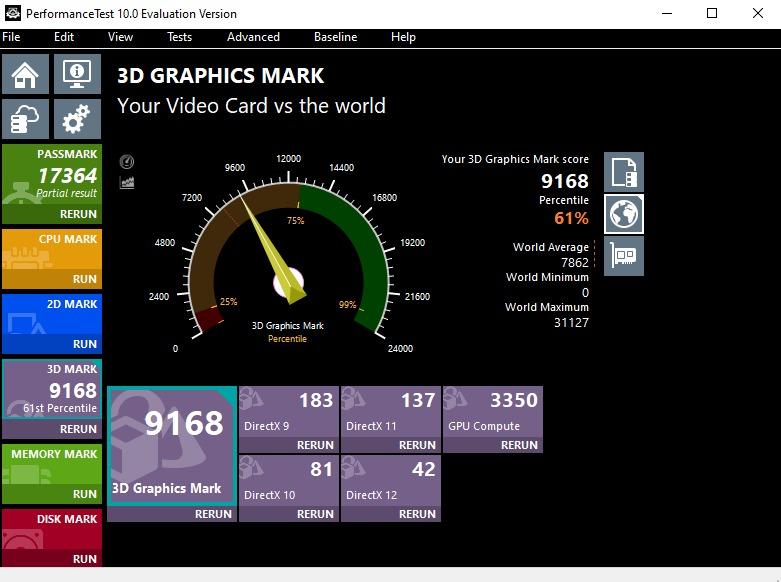Select the 3D Mark 9168 sidebar tile
The image size is (781, 582).
(x=52, y=389)
